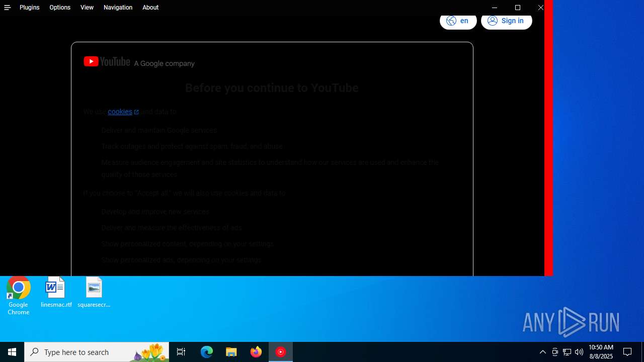Show hidden system tray icons
The height and width of the screenshot is (362, 644).
[x=543, y=352]
